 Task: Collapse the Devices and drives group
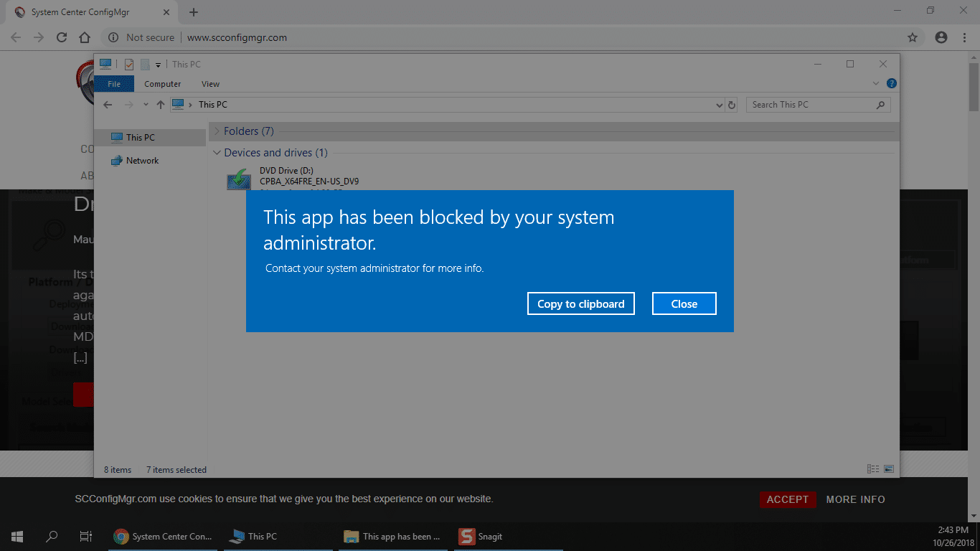[217, 153]
